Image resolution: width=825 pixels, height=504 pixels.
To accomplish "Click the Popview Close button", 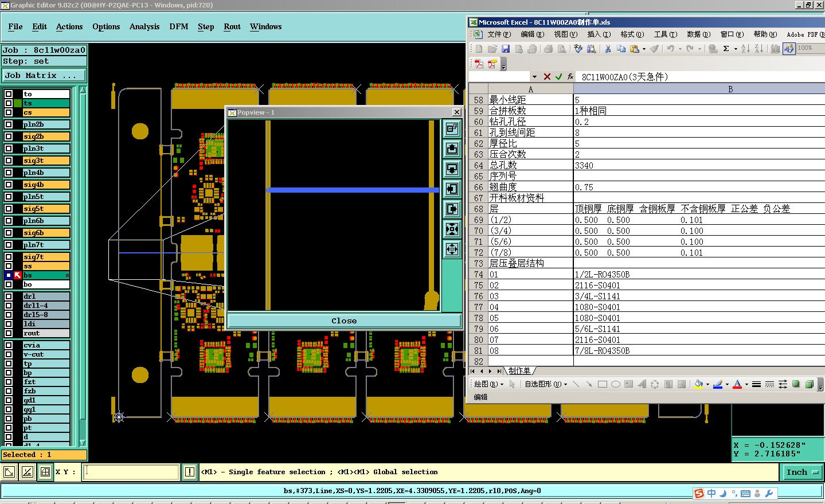I will (x=344, y=321).
